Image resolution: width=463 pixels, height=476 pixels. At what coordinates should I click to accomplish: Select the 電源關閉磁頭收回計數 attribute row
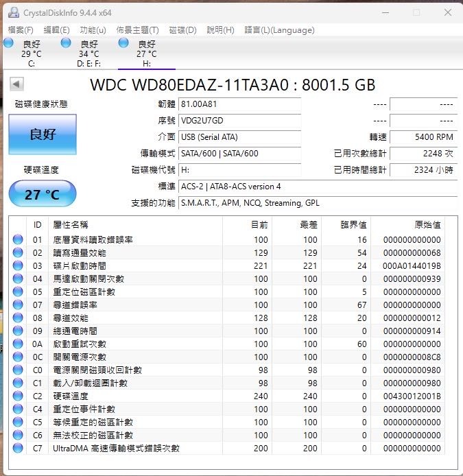pos(228,370)
